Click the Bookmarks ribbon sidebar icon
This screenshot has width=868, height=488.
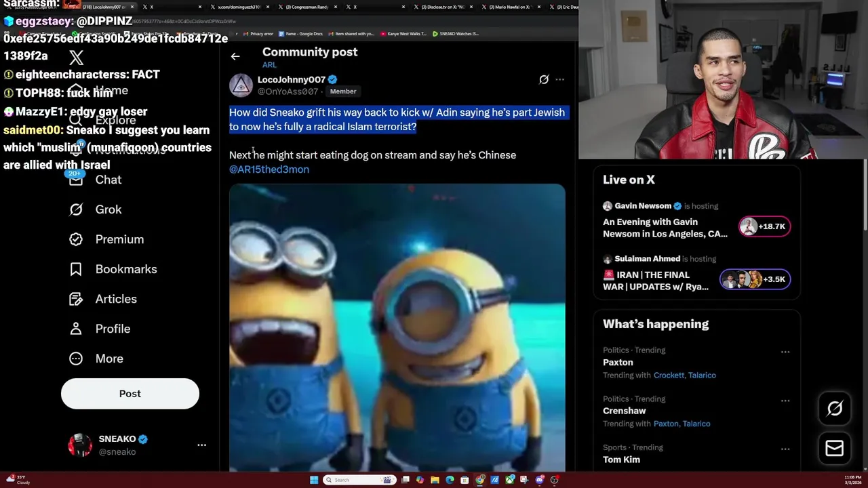tap(76, 269)
